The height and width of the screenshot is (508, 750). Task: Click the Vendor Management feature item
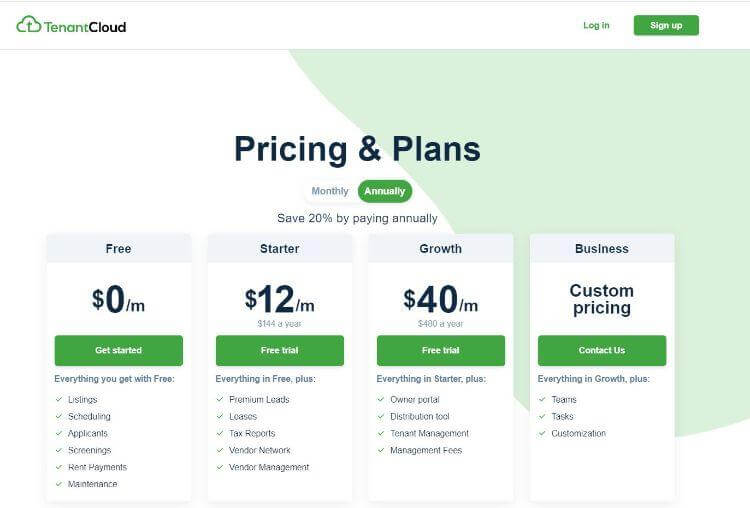269,467
